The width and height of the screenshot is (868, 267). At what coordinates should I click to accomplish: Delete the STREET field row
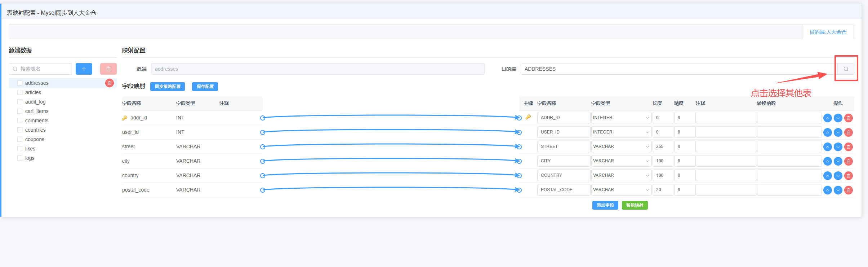(849, 147)
